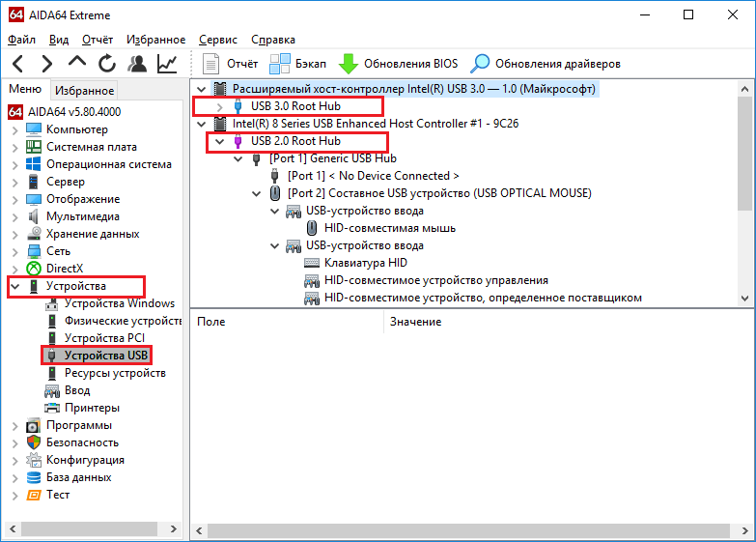Expand the Тест tree node
This screenshot has height=542, width=756.
pos(14,496)
